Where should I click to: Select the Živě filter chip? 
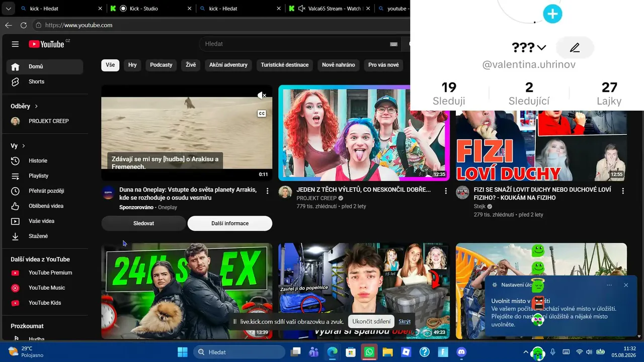[191, 65]
